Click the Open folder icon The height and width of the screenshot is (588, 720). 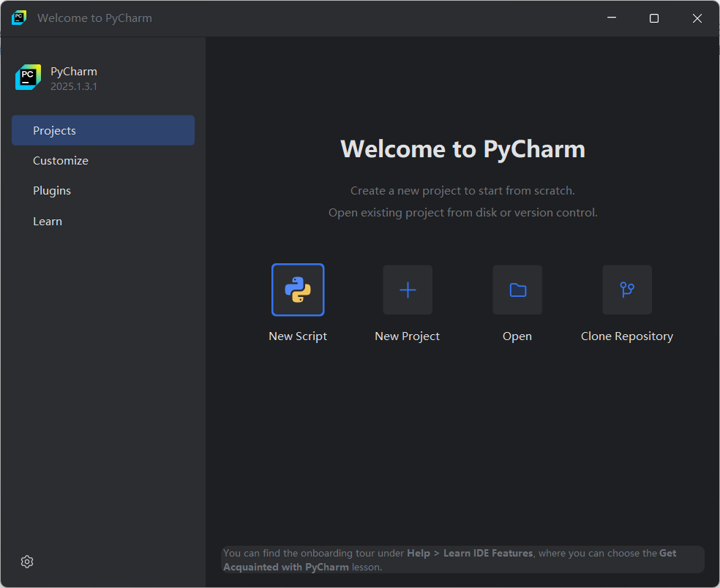[517, 290]
